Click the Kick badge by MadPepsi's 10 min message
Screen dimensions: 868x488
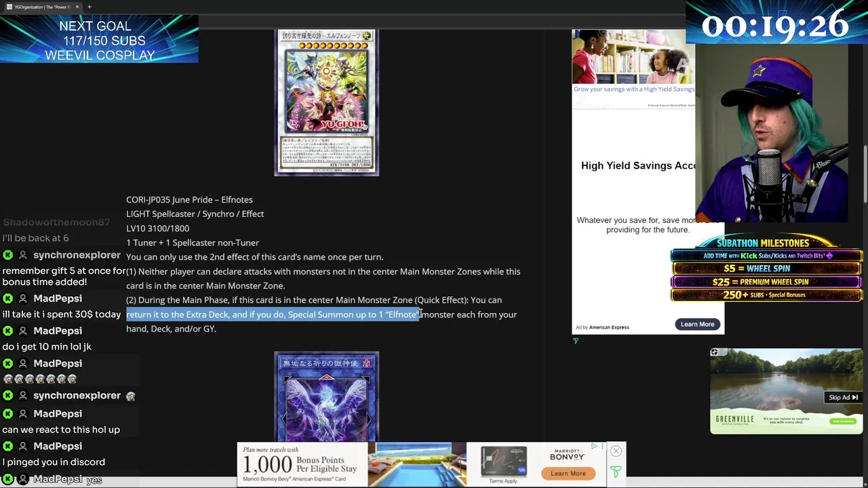click(x=8, y=331)
